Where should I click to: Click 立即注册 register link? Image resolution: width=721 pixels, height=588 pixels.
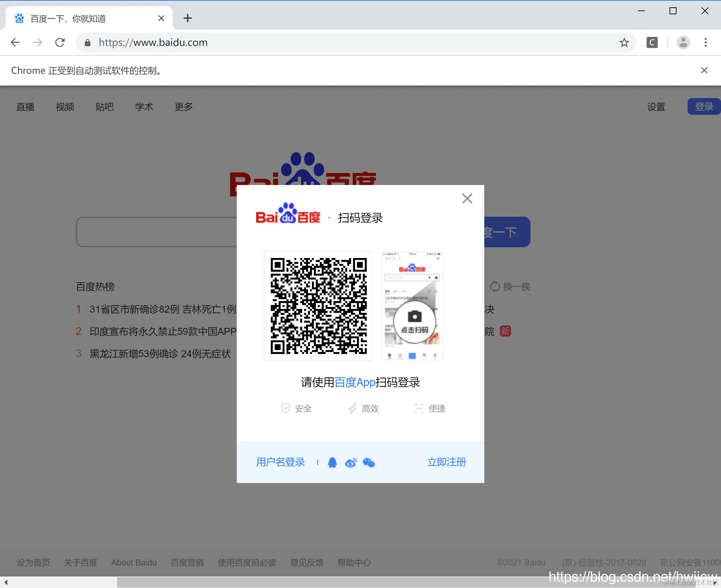(x=446, y=462)
